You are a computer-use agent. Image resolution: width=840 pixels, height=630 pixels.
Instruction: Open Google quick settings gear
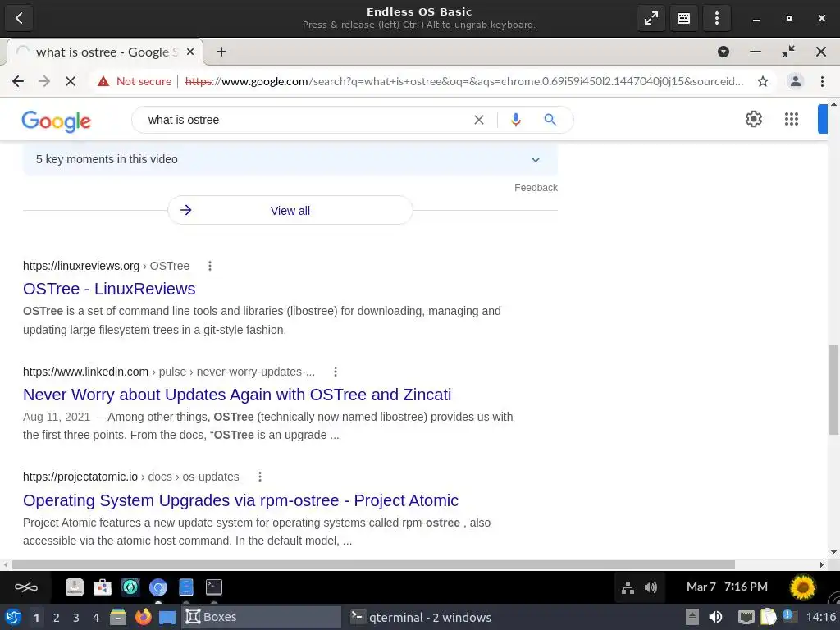point(754,119)
